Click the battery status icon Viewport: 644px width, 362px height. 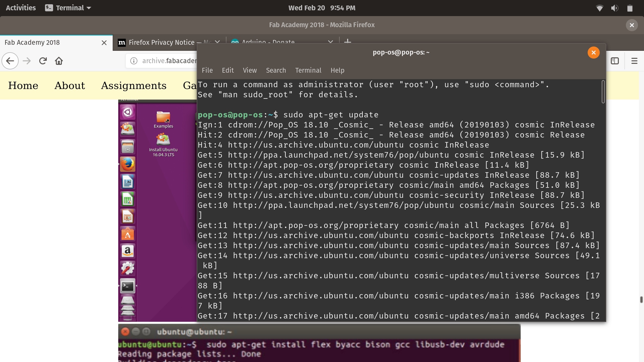pos(630,8)
